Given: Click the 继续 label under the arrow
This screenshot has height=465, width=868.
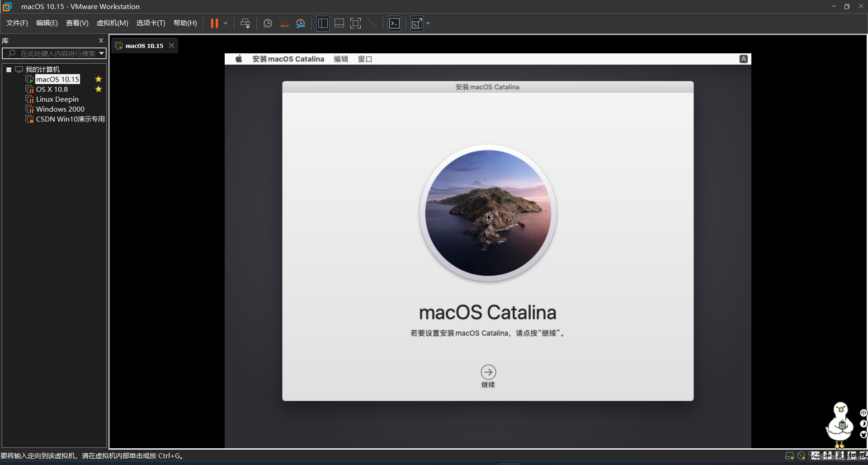Looking at the screenshot, I should 488,385.
